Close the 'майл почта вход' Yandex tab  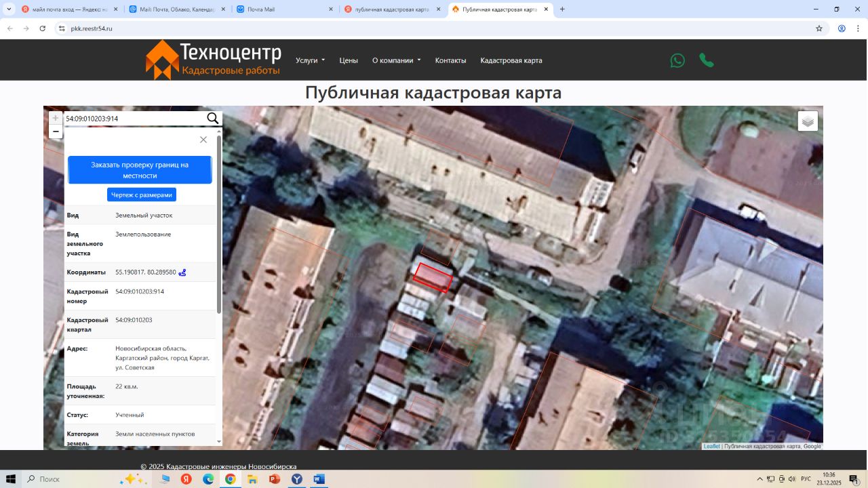115,9
